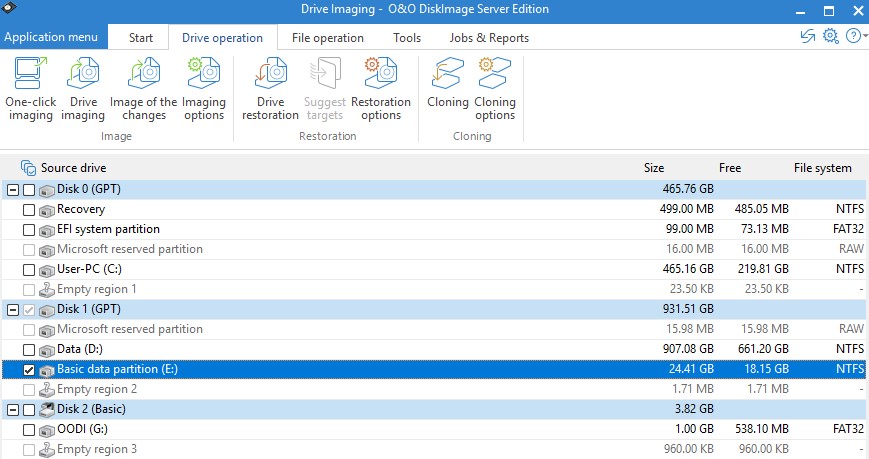This screenshot has width=869, height=459.
Task: Uncheck Basic data partition (E:) checkbox
Action: [29, 369]
